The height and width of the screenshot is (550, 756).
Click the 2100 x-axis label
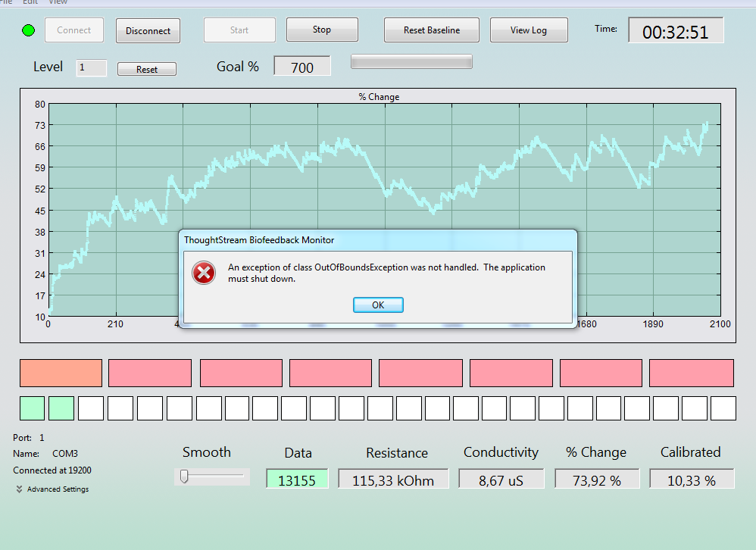[720, 324]
